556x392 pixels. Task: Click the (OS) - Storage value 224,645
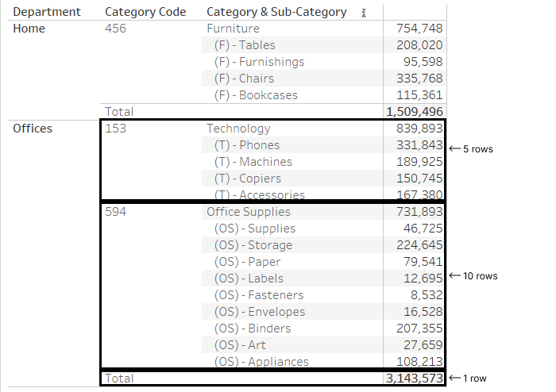coord(419,245)
